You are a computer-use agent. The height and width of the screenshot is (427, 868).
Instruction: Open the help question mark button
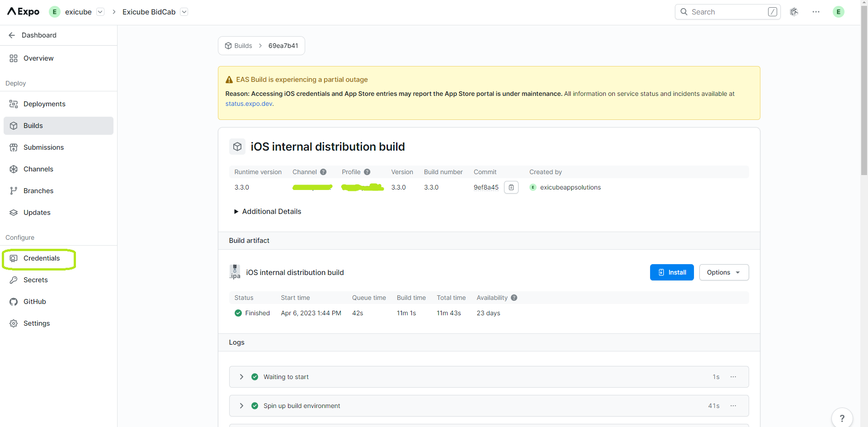point(842,418)
